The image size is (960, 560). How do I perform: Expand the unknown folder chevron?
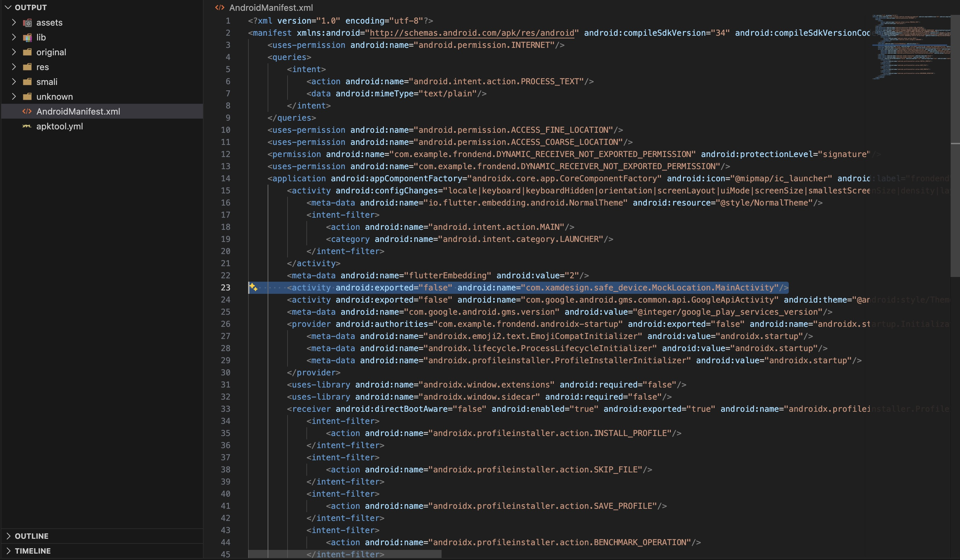pyautogui.click(x=14, y=97)
